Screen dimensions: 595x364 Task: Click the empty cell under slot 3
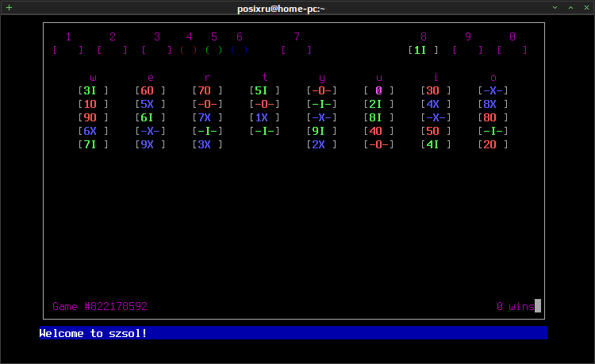click(157, 50)
